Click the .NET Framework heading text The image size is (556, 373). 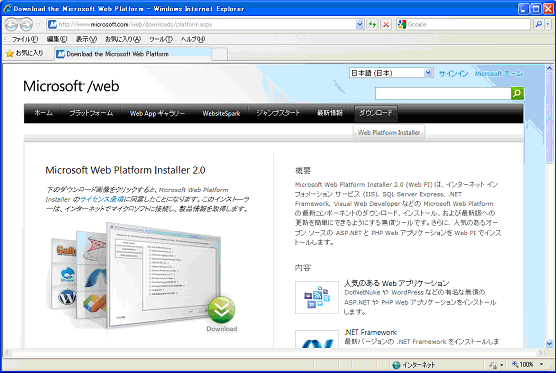[x=370, y=332]
